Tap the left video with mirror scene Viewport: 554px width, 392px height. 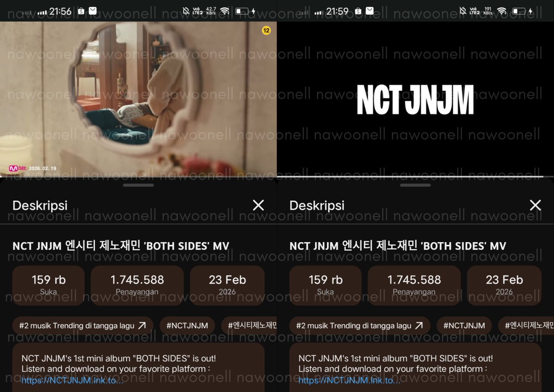tap(138, 99)
